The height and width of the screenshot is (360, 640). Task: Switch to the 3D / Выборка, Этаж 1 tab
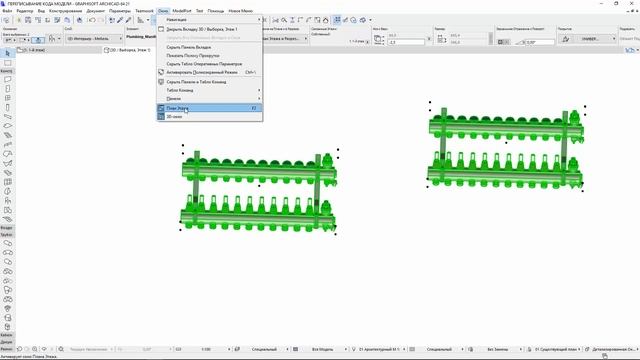pyautogui.click(x=128, y=50)
